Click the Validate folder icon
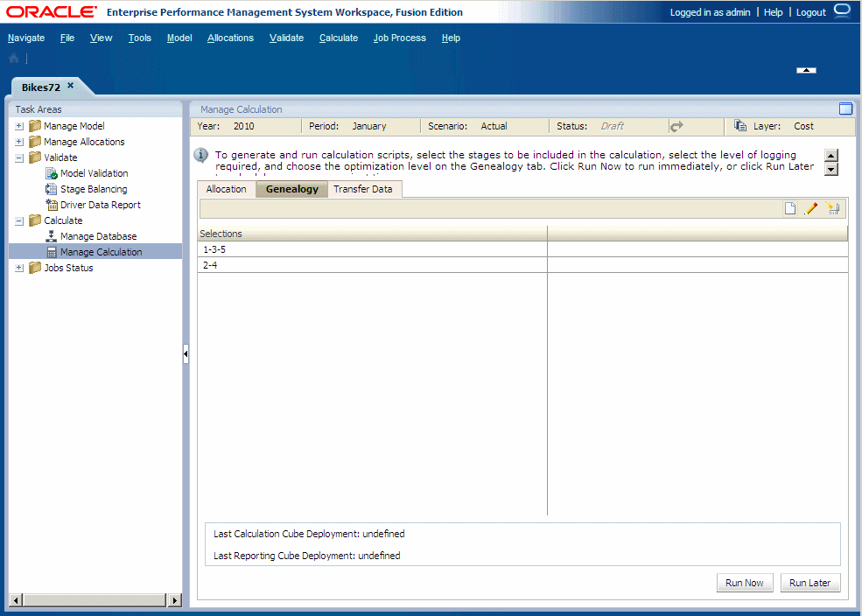 35,157
